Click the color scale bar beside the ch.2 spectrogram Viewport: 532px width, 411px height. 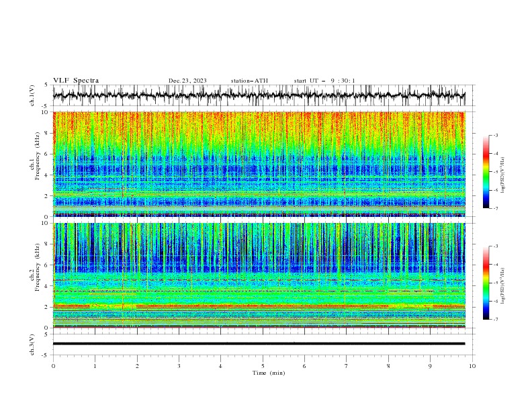(x=486, y=283)
